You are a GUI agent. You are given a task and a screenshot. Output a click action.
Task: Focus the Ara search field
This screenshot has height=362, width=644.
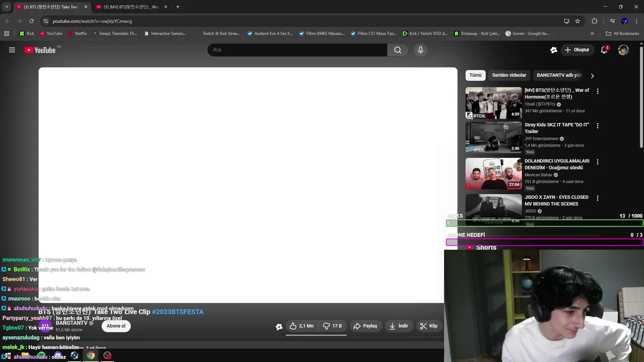pyautogui.click(x=297, y=50)
